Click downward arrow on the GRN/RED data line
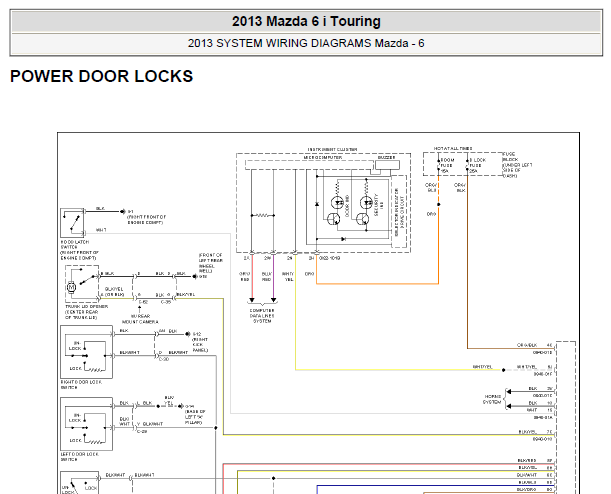The width and height of the screenshot is (611, 494). 252,300
